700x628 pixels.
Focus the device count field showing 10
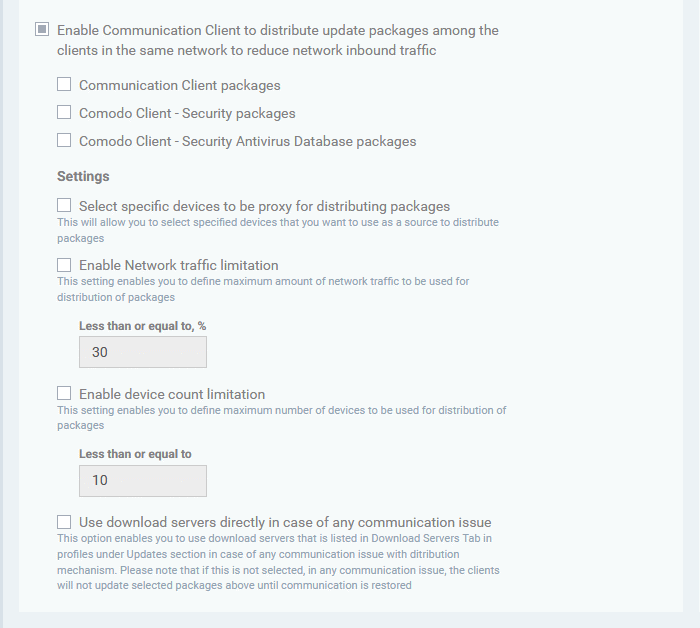143,481
